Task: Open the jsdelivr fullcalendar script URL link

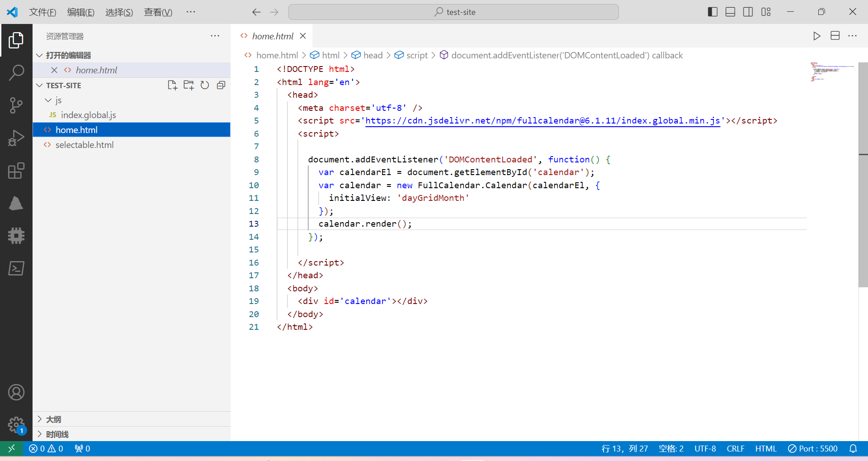Action: tap(542, 121)
